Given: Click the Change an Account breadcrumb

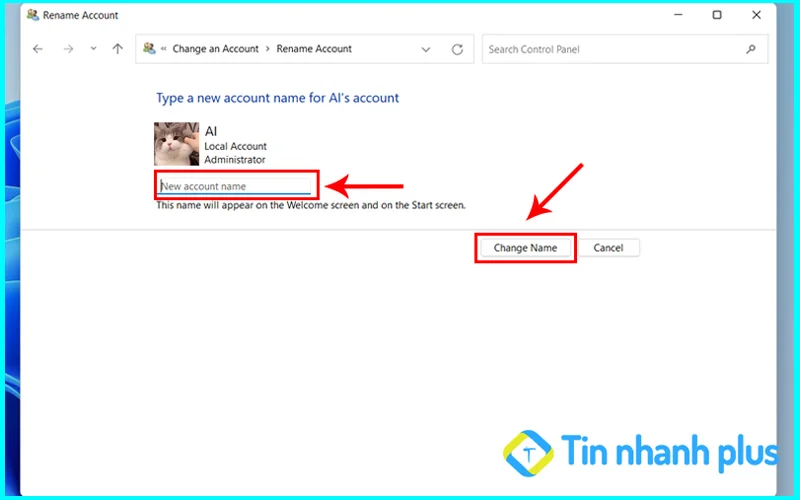Looking at the screenshot, I should (x=215, y=49).
